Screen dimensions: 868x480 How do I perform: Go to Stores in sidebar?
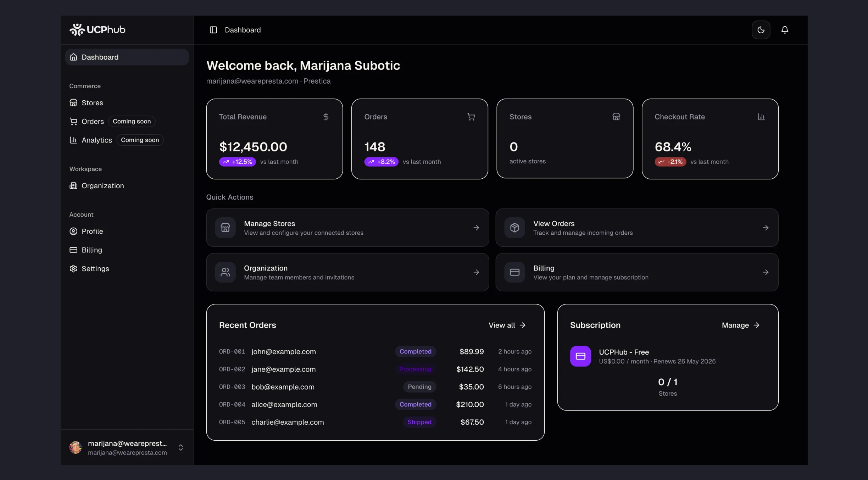pyautogui.click(x=127, y=103)
